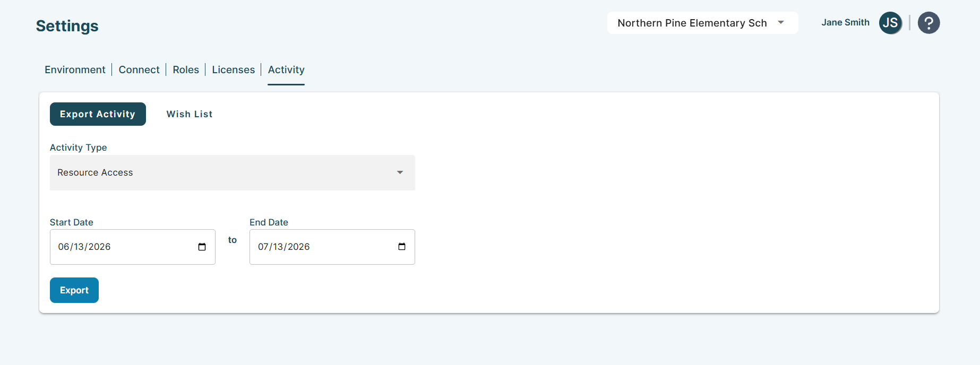Click the Settings page heading
This screenshot has height=365, width=980.
tap(67, 26)
